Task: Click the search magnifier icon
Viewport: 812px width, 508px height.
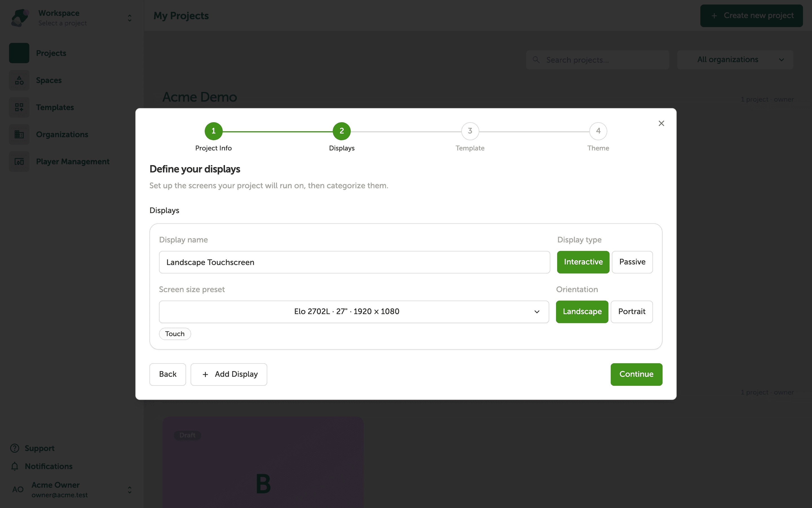Action: 536,60
